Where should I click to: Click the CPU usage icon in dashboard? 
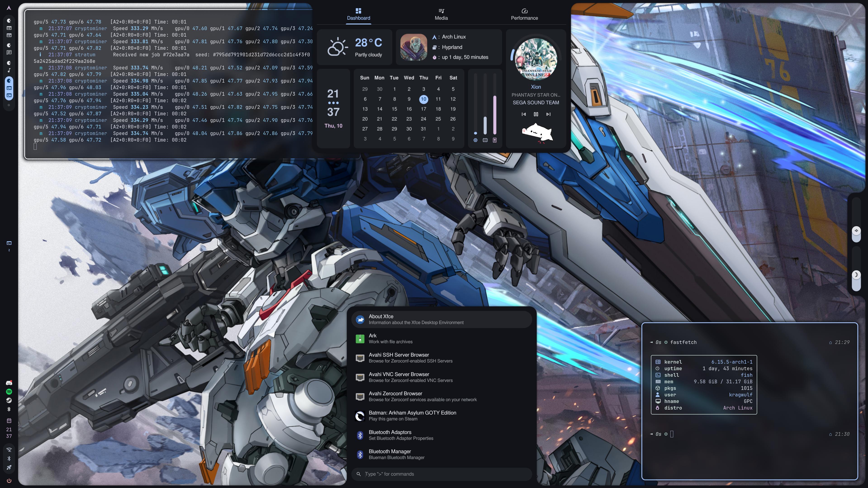pos(475,140)
